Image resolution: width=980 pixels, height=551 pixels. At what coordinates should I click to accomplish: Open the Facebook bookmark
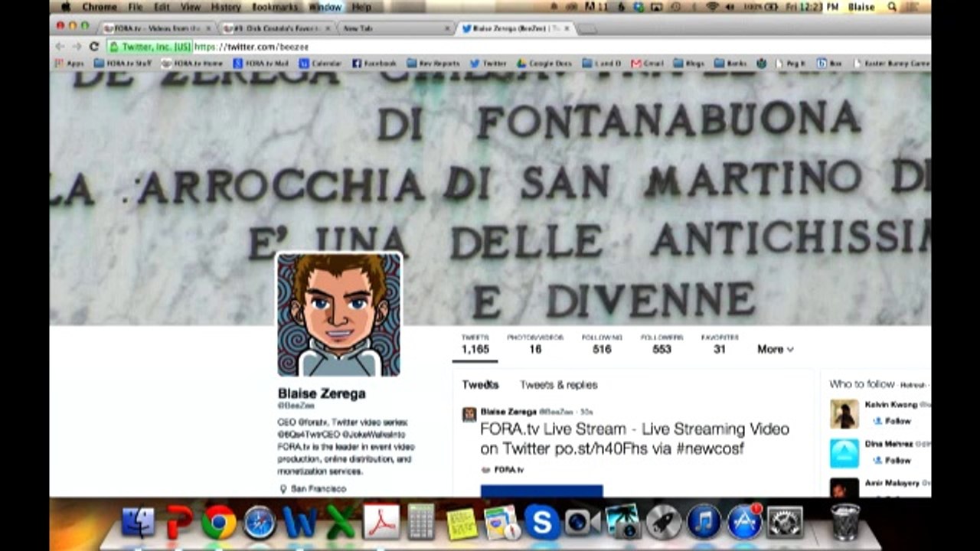point(374,64)
